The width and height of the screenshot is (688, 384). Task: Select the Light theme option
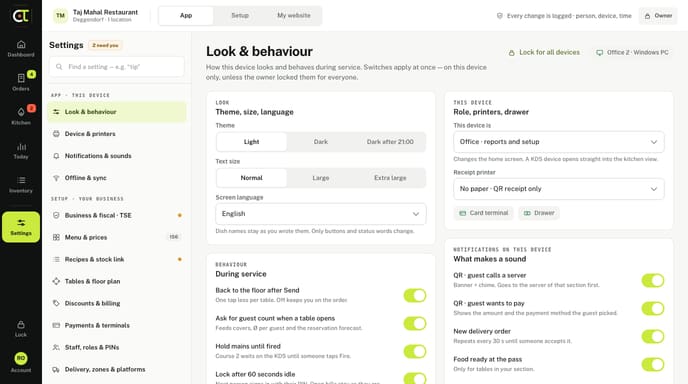coord(251,142)
